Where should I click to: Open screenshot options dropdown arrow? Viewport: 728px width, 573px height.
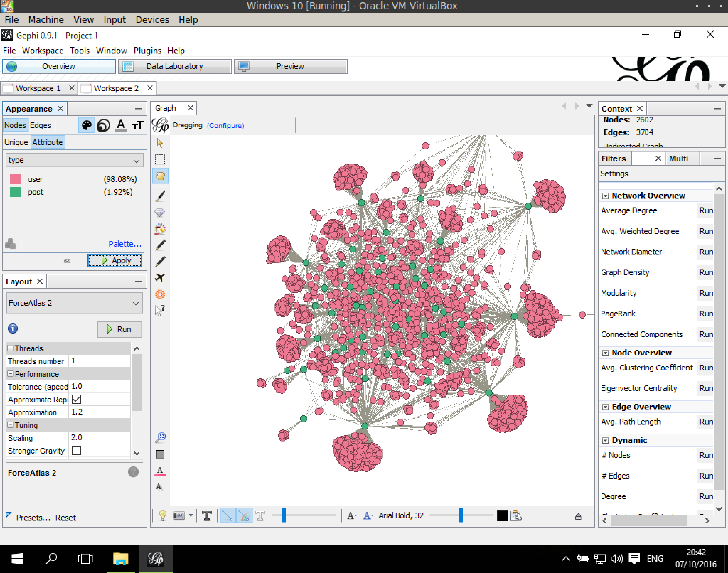[190, 515]
